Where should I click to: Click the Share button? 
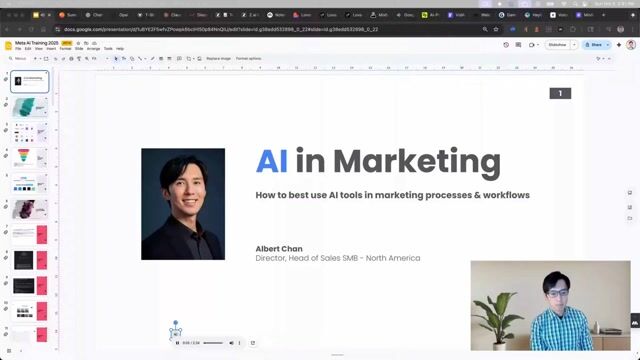click(x=593, y=45)
